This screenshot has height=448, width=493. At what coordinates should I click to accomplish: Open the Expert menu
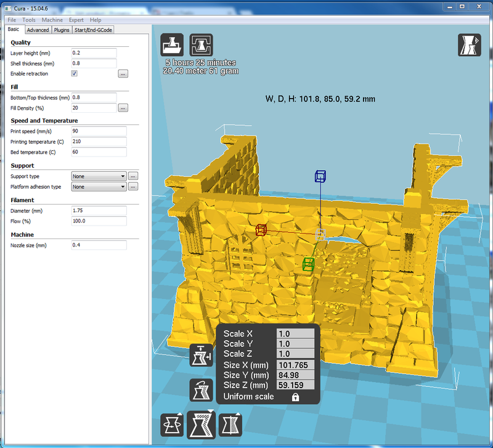(x=76, y=20)
